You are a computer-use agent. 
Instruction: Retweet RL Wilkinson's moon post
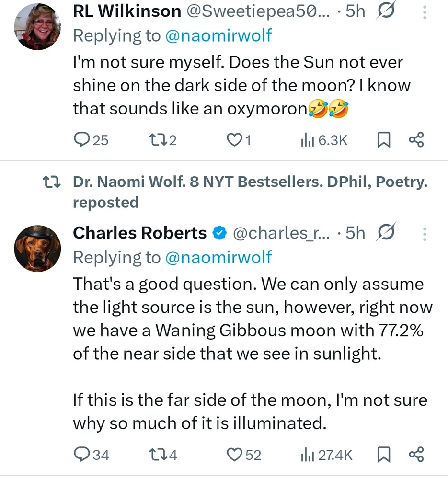pyautogui.click(x=156, y=139)
